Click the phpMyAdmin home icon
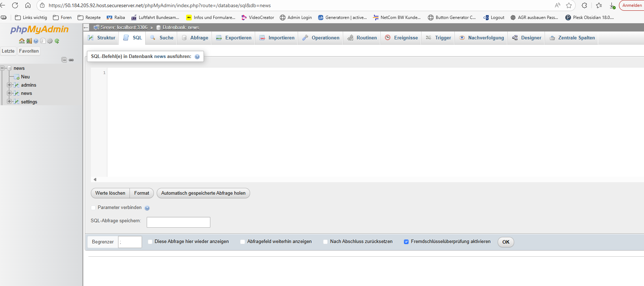The height and width of the screenshot is (286, 644). tap(22, 41)
